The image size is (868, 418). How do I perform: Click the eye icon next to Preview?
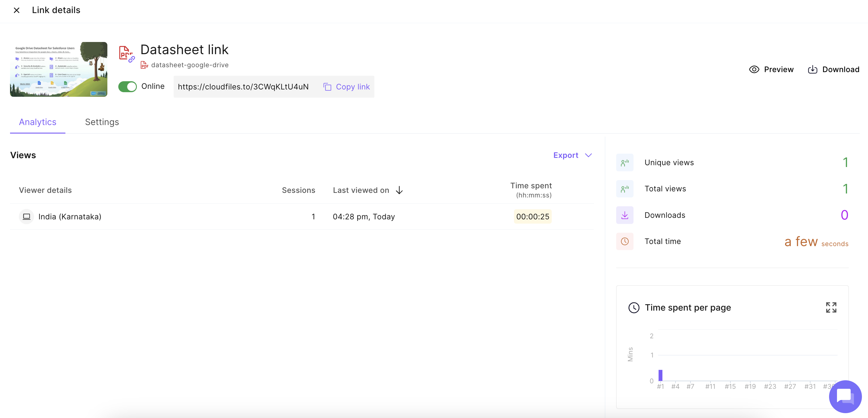point(754,69)
